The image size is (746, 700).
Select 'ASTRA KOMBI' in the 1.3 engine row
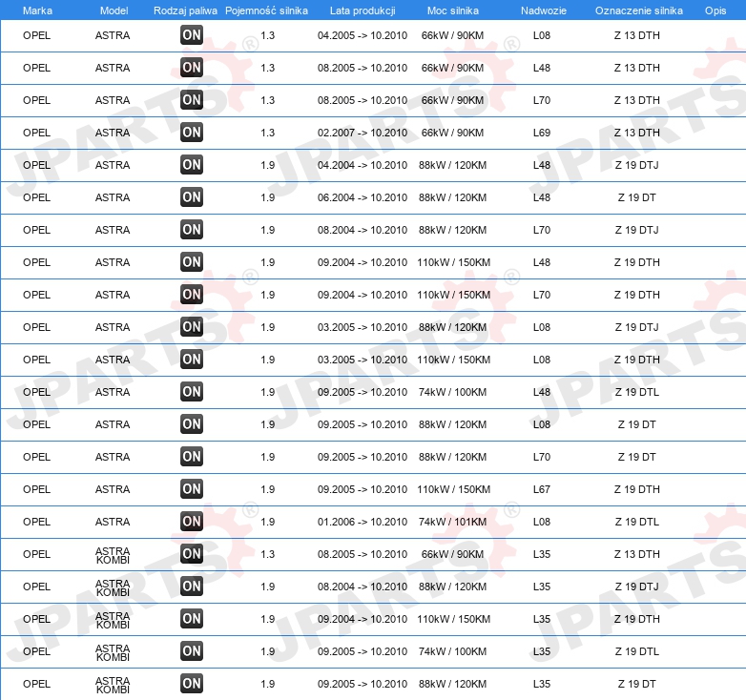click(x=113, y=555)
